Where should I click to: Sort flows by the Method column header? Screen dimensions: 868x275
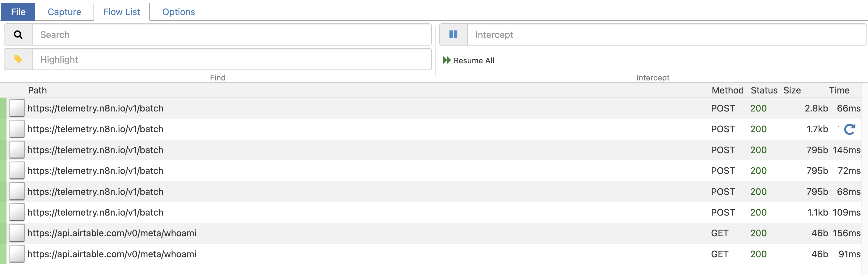(x=727, y=90)
